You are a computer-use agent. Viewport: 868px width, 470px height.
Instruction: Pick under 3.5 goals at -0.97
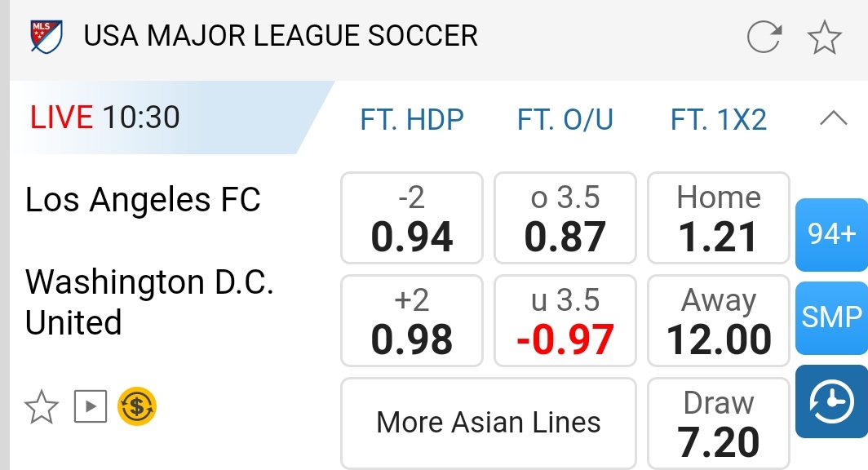tap(565, 320)
